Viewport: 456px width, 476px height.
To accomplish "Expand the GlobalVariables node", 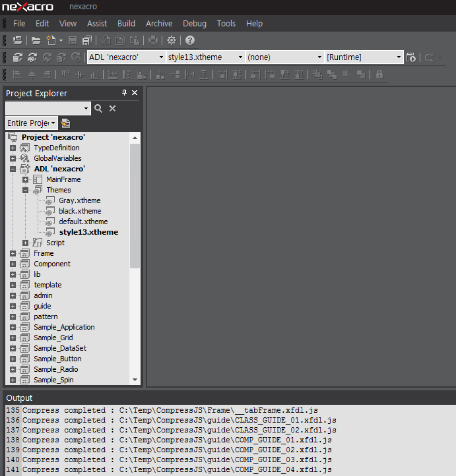I will [x=13, y=158].
